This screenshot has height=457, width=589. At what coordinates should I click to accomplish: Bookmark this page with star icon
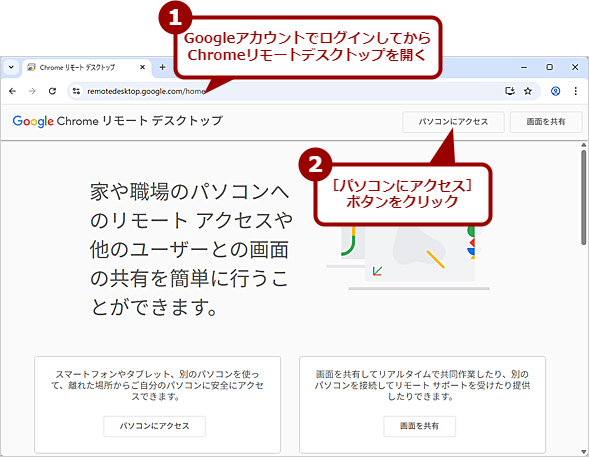click(528, 91)
